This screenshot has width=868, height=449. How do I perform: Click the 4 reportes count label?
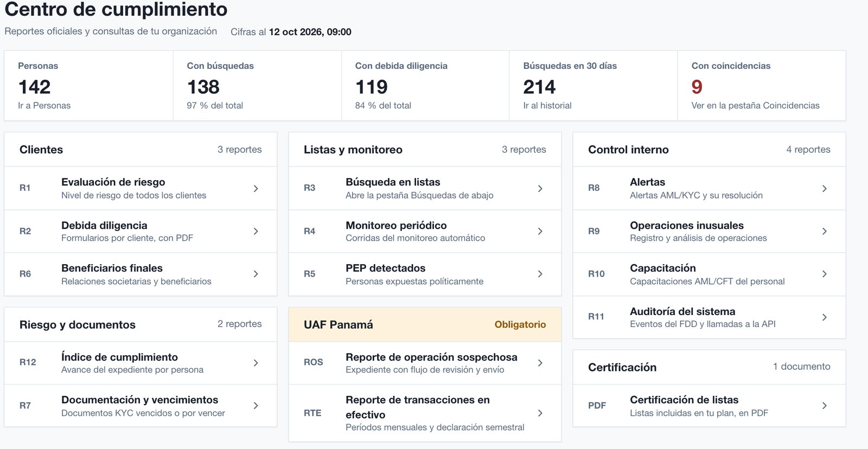808,149
